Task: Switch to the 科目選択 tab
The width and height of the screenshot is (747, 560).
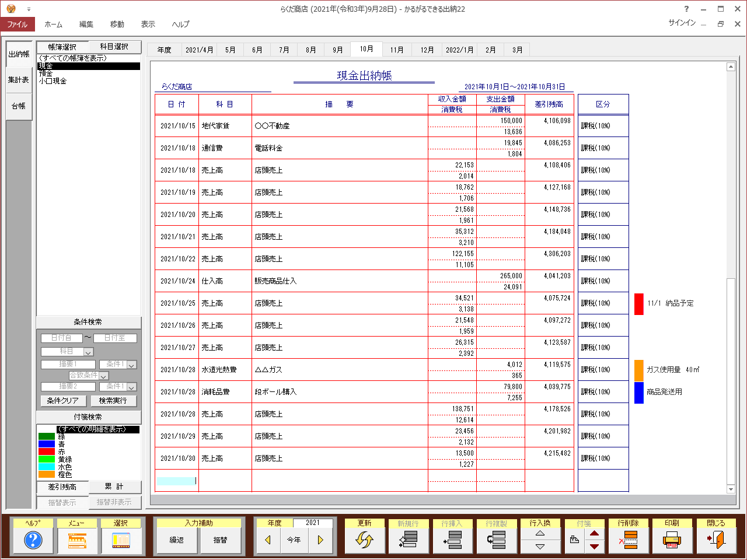Action: point(114,47)
